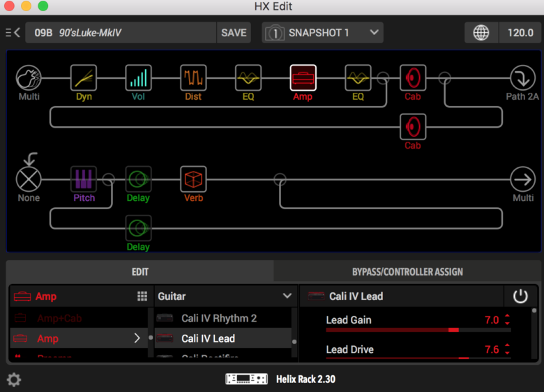Click the split node before upper Cab
Viewport: 544px width, 392px height.
[x=383, y=78]
